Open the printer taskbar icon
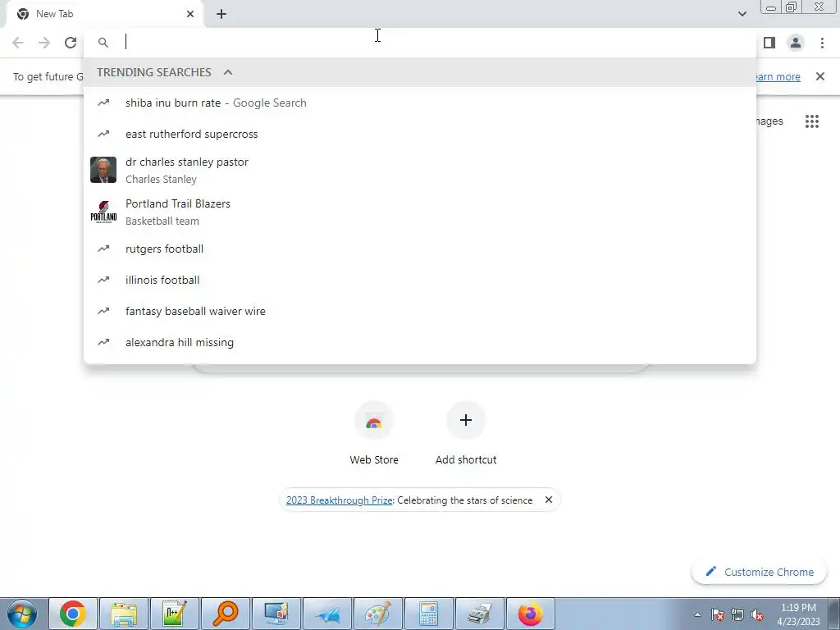Viewport: 840px width, 630px height. pos(479,614)
